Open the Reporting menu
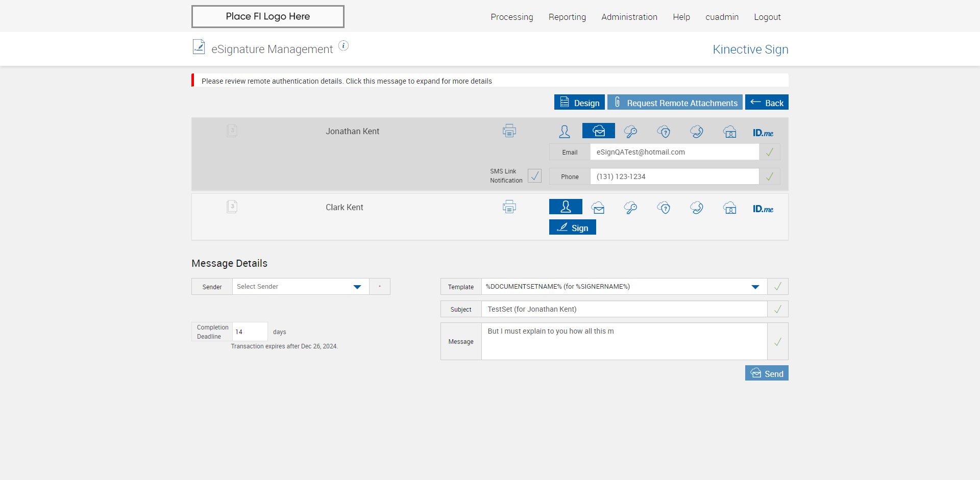 tap(567, 17)
